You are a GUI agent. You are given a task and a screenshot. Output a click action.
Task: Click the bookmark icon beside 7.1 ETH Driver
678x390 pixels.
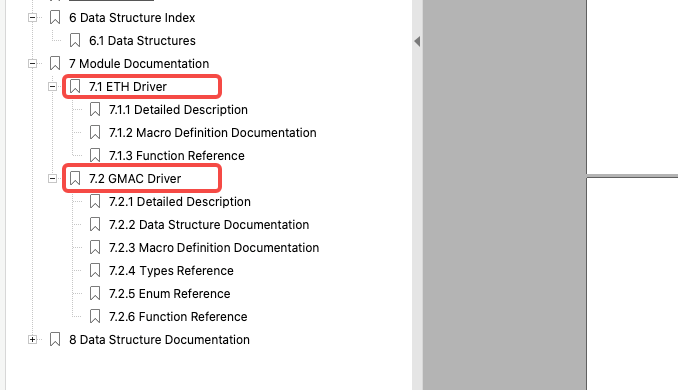pos(75,86)
